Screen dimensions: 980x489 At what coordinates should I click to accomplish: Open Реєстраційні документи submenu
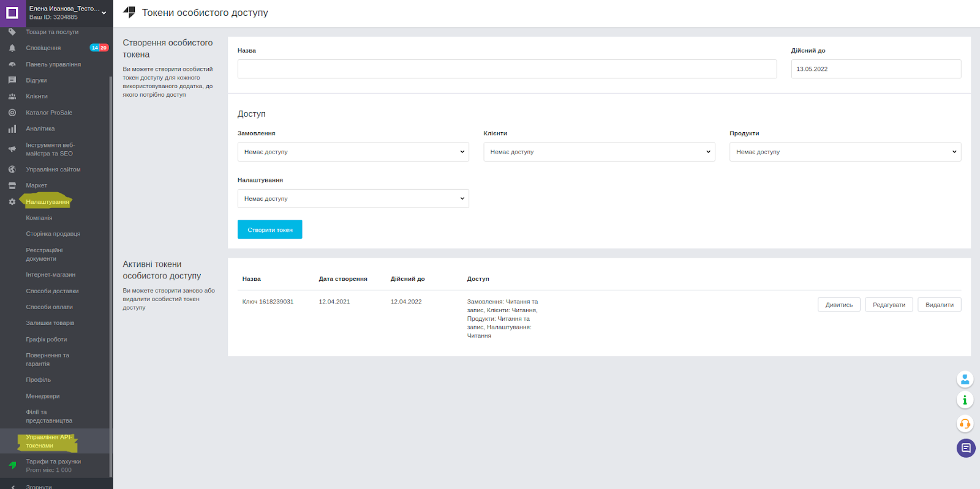tap(44, 255)
